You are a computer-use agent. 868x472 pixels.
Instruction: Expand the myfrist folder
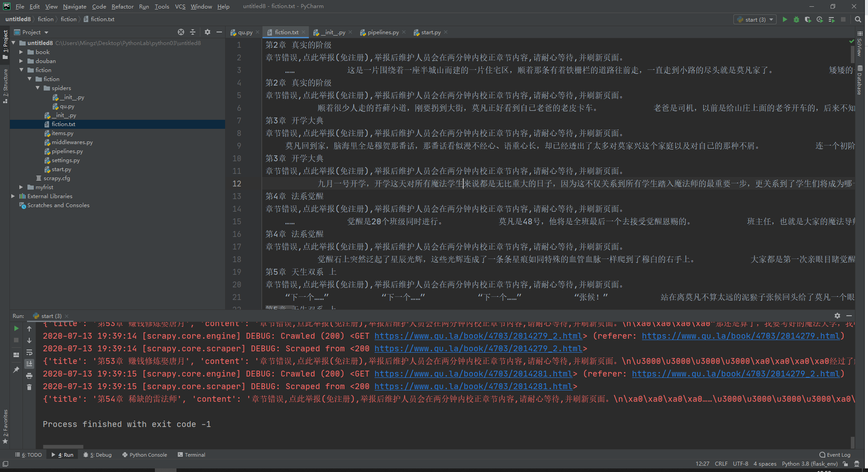point(21,187)
